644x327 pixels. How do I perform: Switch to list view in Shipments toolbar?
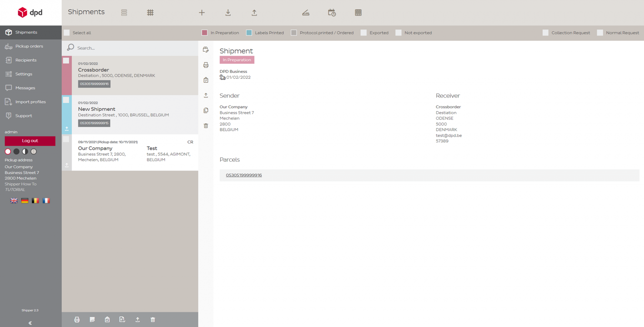[x=124, y=13]
